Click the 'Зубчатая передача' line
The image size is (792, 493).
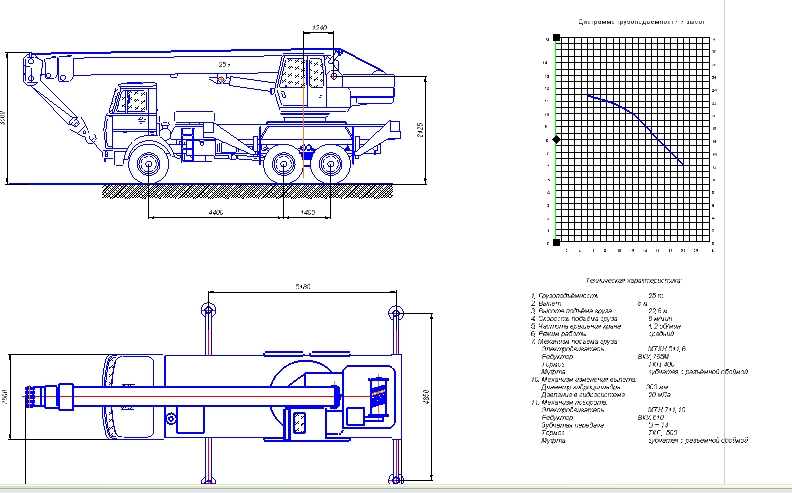pos(572,425)
